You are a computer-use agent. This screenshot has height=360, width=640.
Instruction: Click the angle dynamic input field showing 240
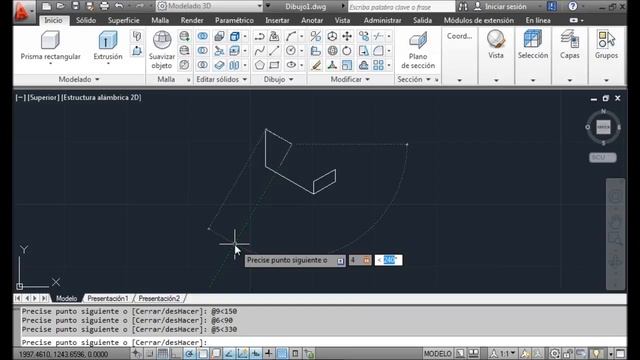(x=389, y=260)
